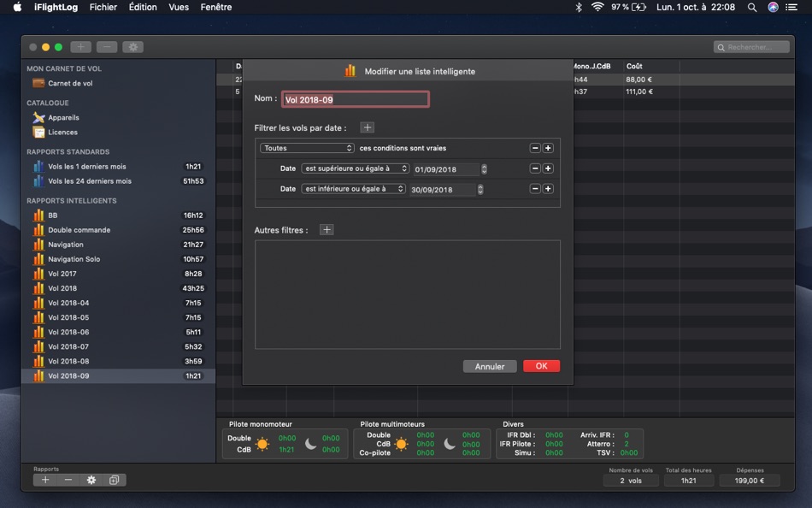The width and height of the screenshot is (812, 508).
Task: Click the Wi-Fi status icon
Action: (x=597, y=7)
